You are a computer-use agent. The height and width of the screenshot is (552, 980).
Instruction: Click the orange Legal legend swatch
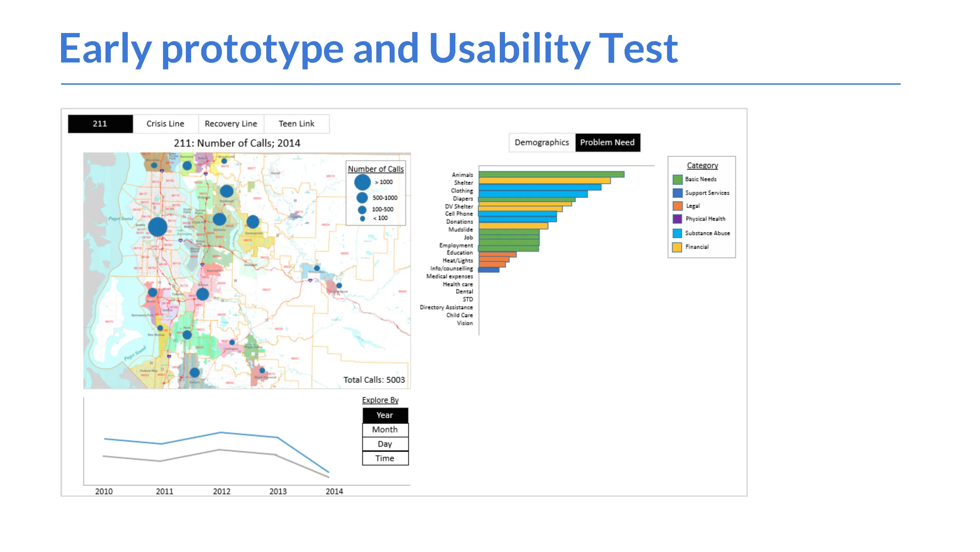coord(677,206)
